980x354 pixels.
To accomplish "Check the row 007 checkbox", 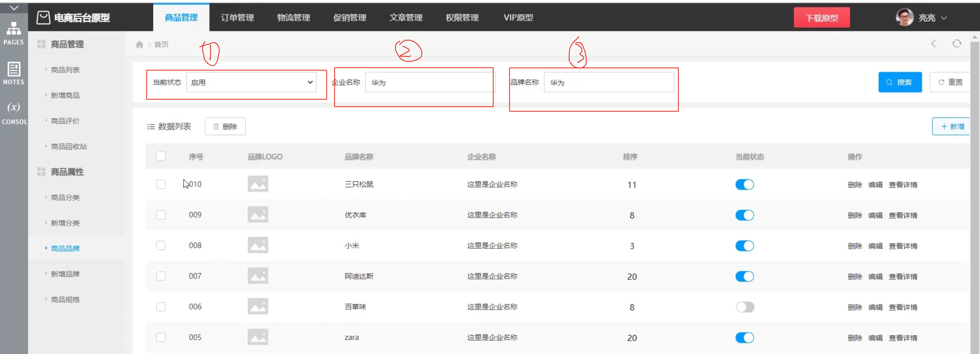I will point(161,276).
